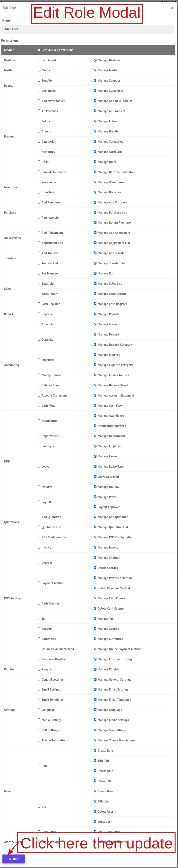
Task: Select the Barcode Generator feature checkbox
Action: coord(39,172)
